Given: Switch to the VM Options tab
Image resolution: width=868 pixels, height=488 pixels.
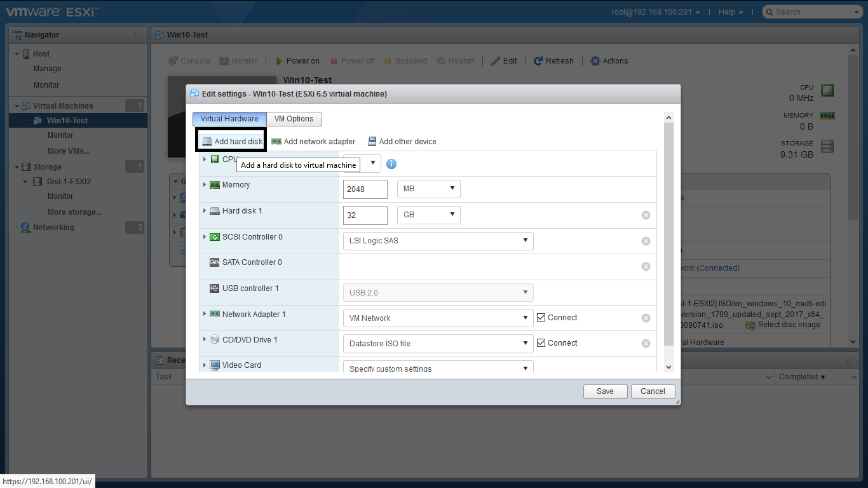Looking at the screenshot, I should tap(294, 119).
